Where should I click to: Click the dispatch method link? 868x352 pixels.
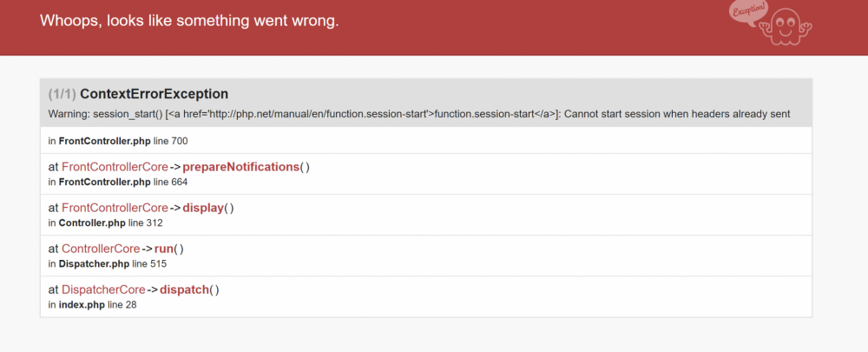coord(184,289)
